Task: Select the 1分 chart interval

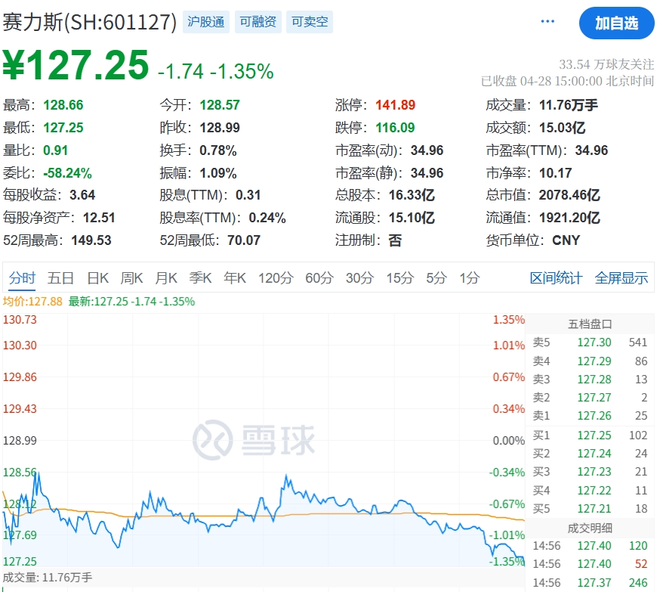Action: [469, 278]
